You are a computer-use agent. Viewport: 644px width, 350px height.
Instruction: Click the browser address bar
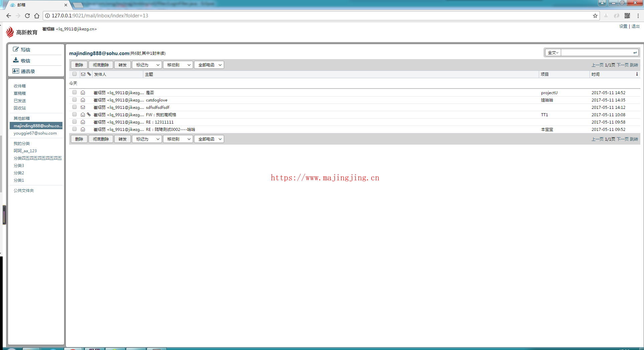coord(321,16)
